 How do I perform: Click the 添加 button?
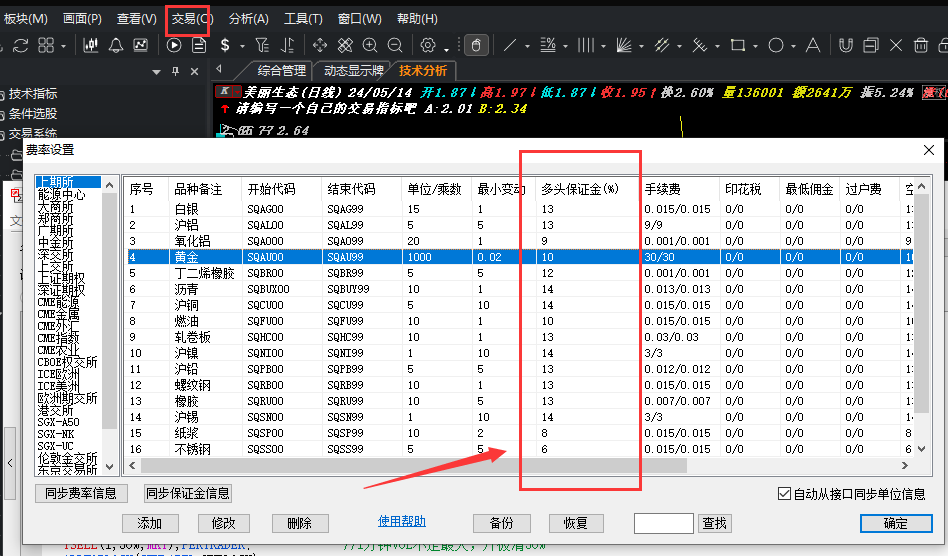(x=150, y=523)
